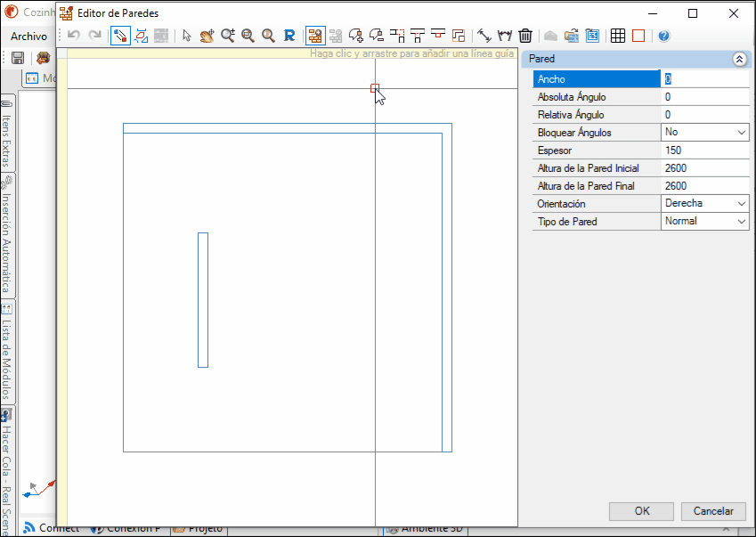Image resolution: width=756 pixels, height=537 pixels.
Task: Click the T-shaped dashed wall junction icon
Action: click(418, 36)
